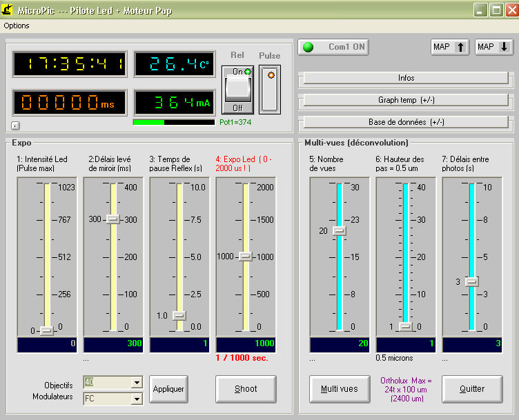The image size is (519, 420).
Task: Open the Modulateurs dropdown showing FC
Action: 137,399
